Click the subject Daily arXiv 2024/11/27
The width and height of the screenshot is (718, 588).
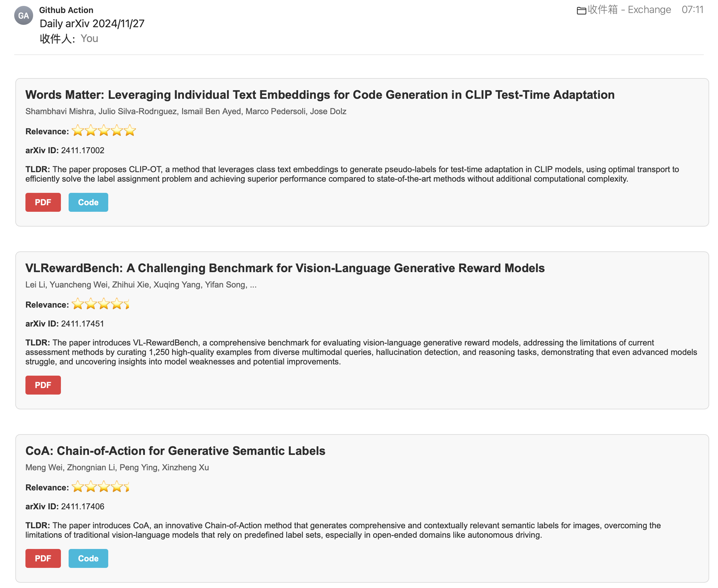pos(92,24)
